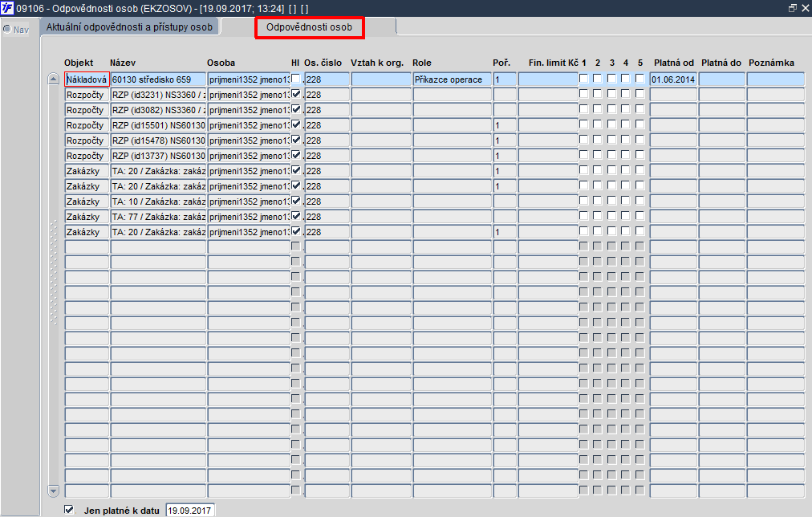The width and height of the screenshot is (812, 517).
Task: Toggle the Hl checkbox in the Nákladová row
Action: point(296,79)
